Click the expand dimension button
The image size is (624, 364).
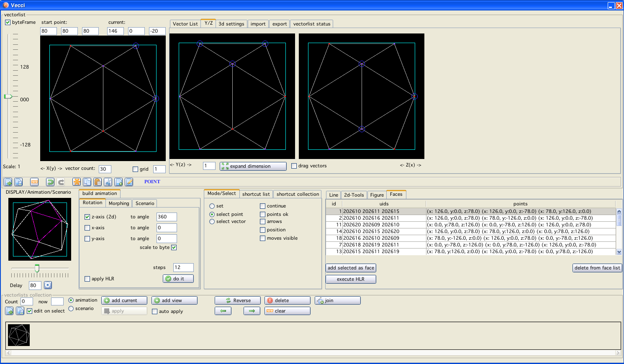[x=253, y=166]
